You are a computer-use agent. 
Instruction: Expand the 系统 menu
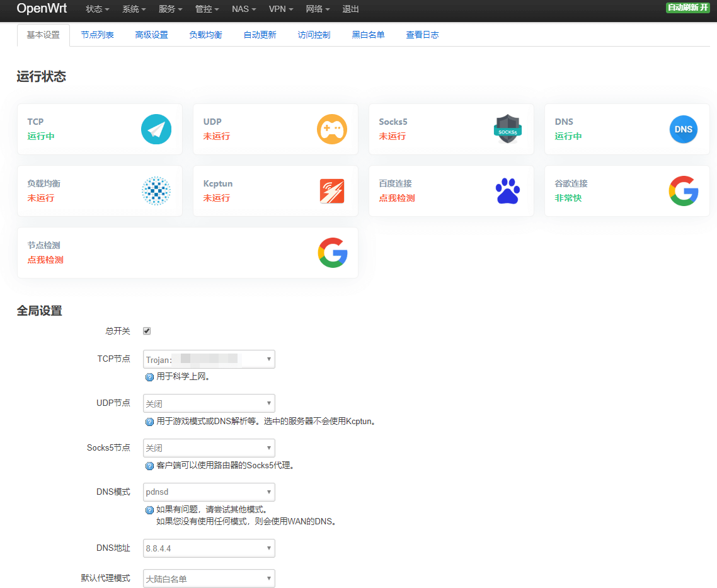point(134,9)
